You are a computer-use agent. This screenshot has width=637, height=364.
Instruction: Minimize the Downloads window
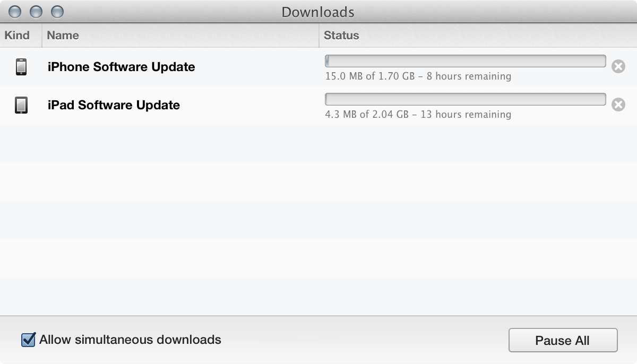pos(36,12)
